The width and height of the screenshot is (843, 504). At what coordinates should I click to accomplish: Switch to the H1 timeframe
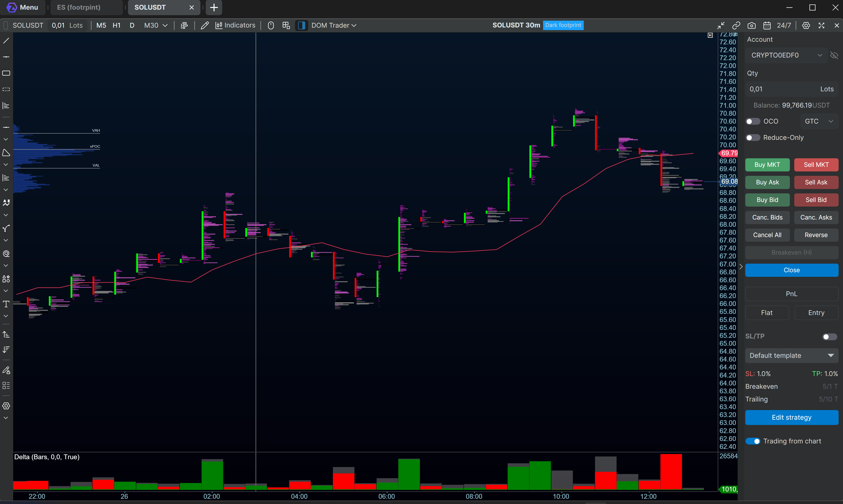point(117,25)
